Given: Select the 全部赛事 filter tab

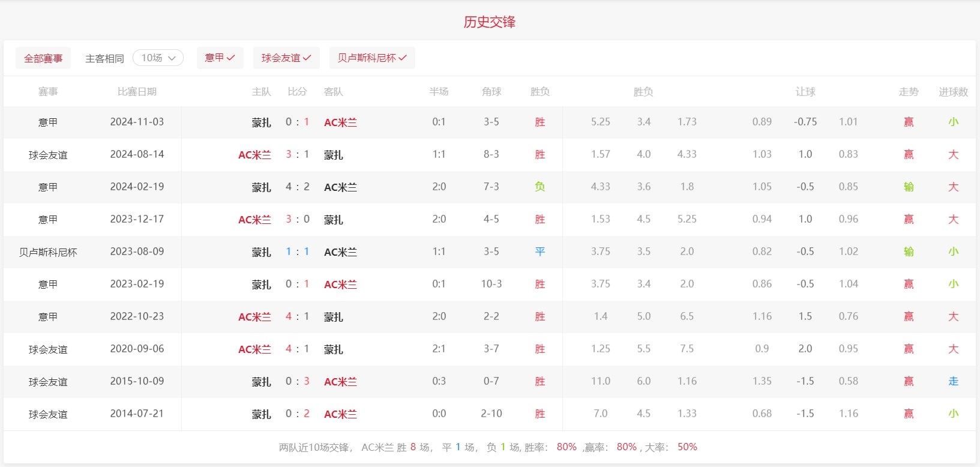Looking at the screenshot, I should coord(43,58).
